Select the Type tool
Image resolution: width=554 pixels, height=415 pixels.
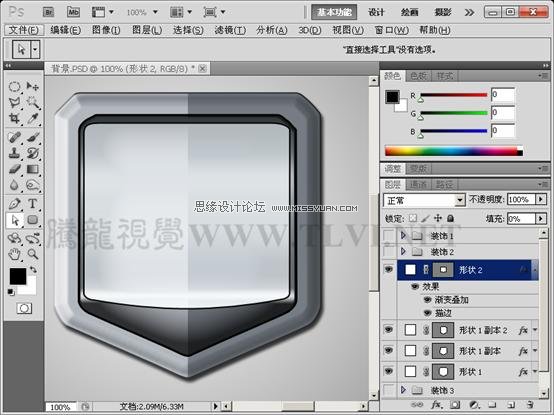coord(33,204)
